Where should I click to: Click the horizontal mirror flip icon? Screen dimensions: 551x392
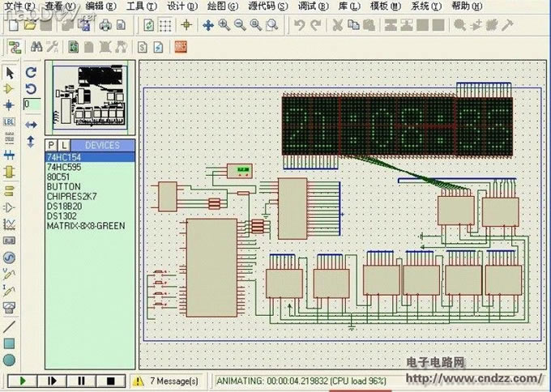click(31, 124)
